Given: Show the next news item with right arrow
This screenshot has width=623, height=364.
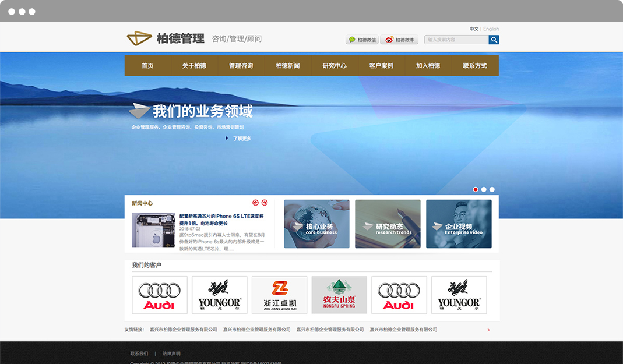Looking at the screenshot, I should [265, 203].
